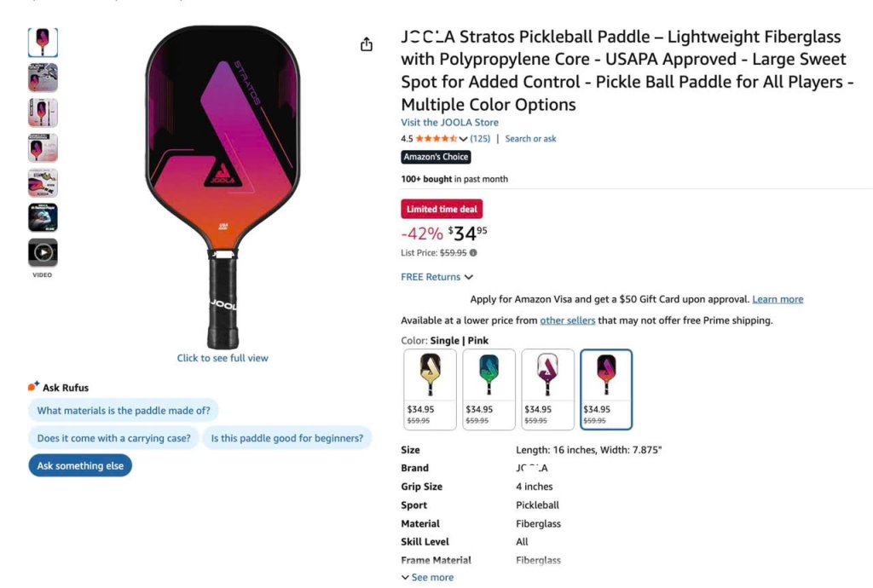Open Learn more about Amazon Visa
This screenshot has width=873, height=588.
coord(778,299)
